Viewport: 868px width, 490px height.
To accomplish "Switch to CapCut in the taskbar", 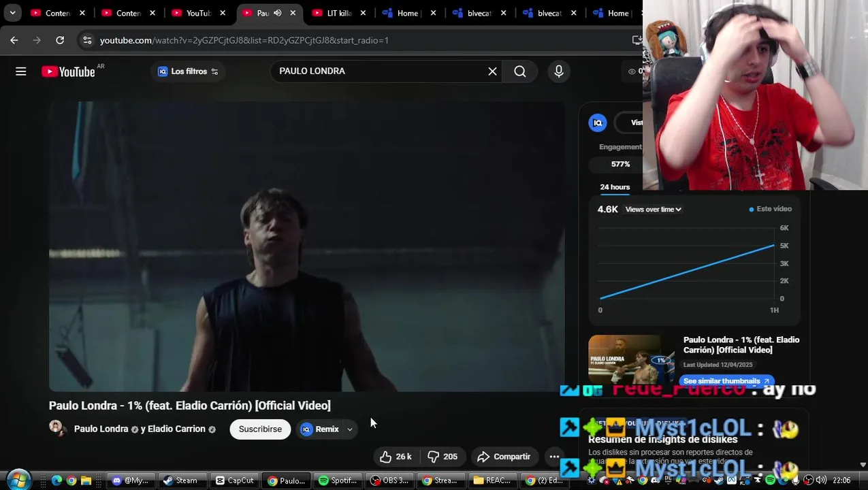I will (x=234, y=480).
